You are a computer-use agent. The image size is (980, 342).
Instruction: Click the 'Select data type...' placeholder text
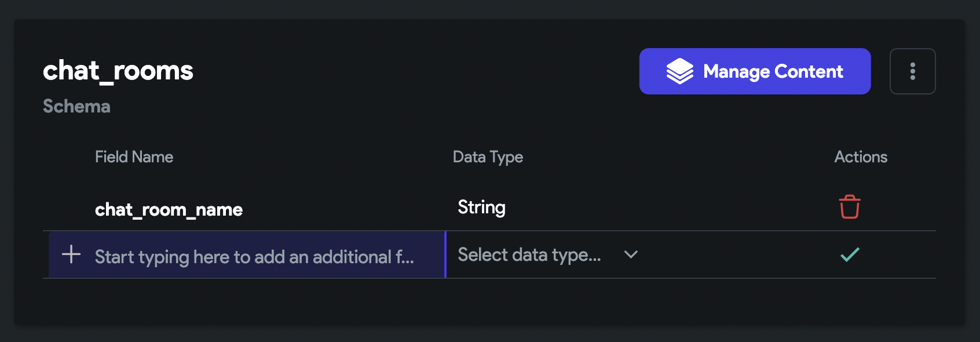529,255
